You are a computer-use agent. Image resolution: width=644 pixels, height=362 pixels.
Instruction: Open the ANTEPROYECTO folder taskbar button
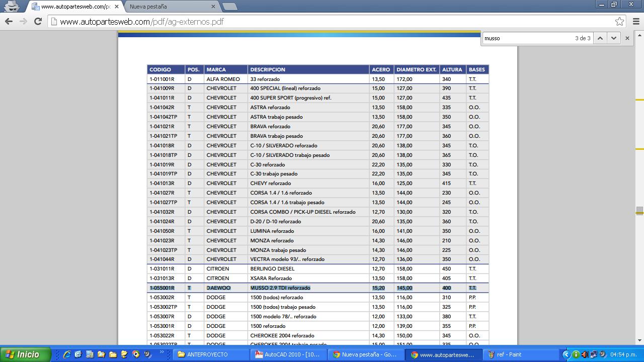(211, 354)
